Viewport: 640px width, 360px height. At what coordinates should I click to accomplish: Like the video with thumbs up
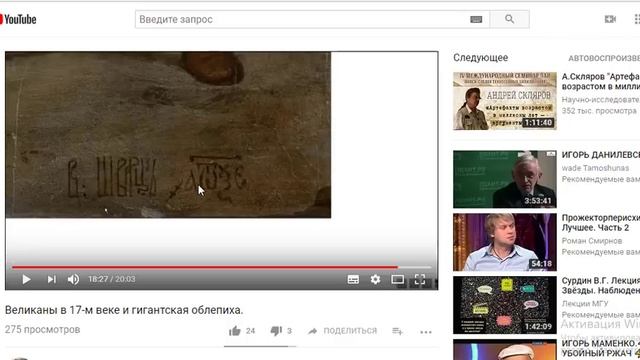click(235, 331)
